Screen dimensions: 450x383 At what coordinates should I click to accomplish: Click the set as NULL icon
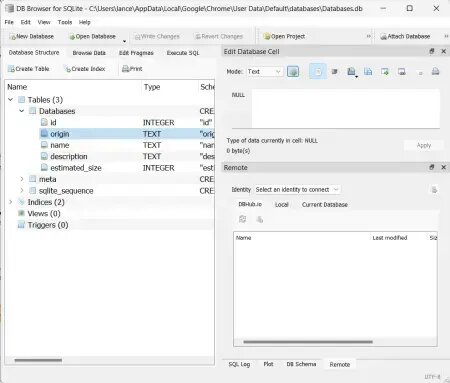421,73
